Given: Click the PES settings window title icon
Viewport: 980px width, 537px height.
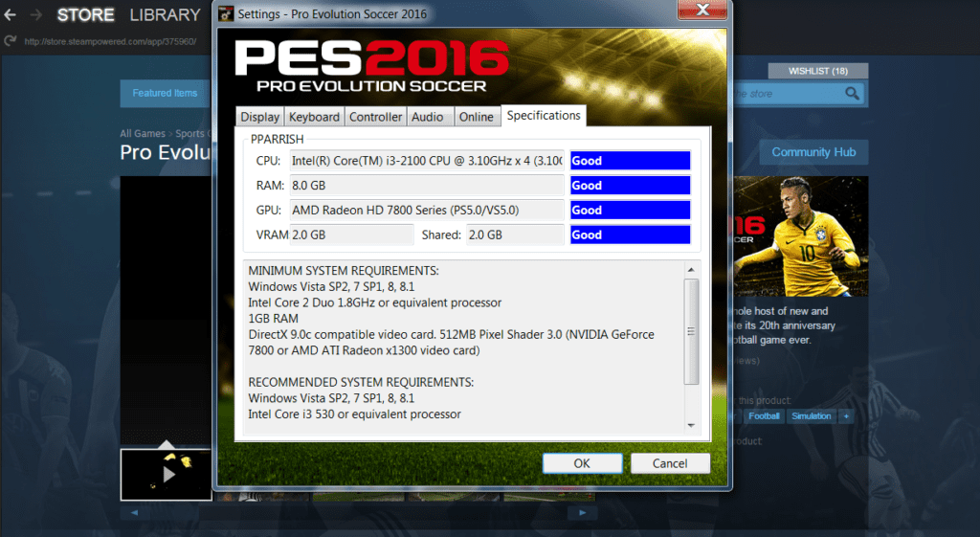Looking at the screenshot, I should point(226,14).
